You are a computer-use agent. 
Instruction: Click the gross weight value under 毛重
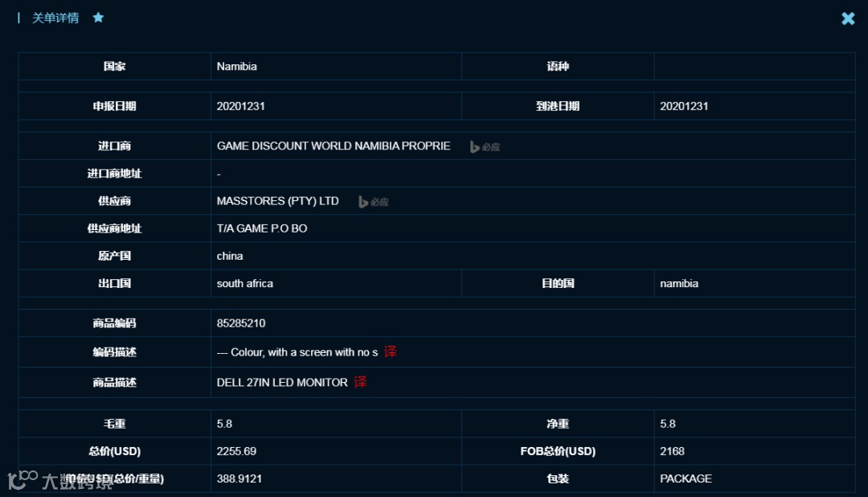[224, 424]
